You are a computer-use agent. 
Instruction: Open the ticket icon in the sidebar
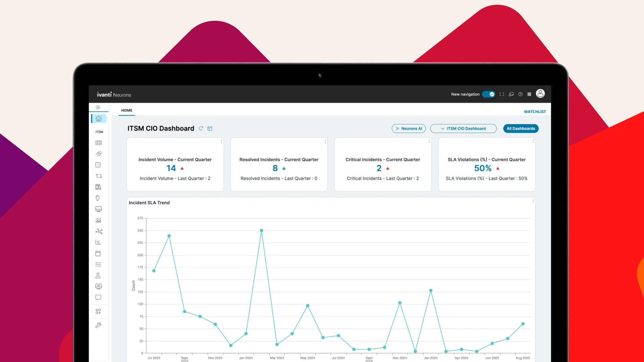[x=98, y=143]
